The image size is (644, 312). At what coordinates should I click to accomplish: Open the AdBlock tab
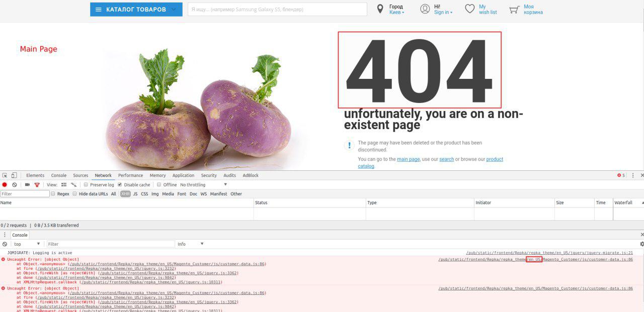(x=251, y=175)
